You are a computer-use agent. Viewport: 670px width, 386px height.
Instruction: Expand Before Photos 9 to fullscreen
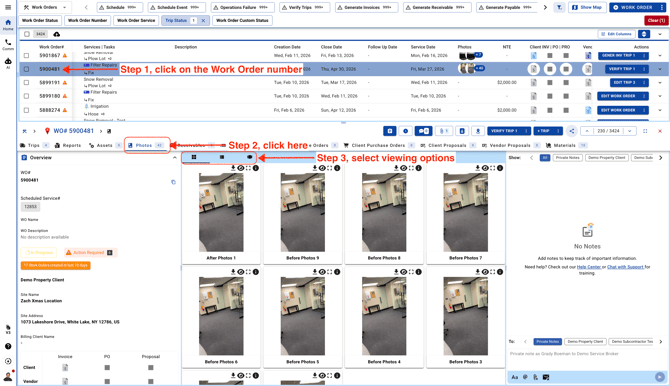click(329, 168)
